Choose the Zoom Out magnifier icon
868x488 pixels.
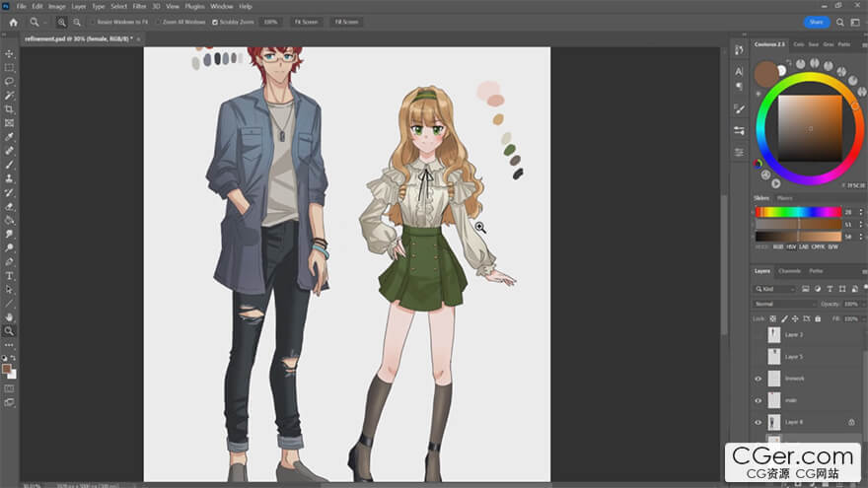(x=77, y=22)
